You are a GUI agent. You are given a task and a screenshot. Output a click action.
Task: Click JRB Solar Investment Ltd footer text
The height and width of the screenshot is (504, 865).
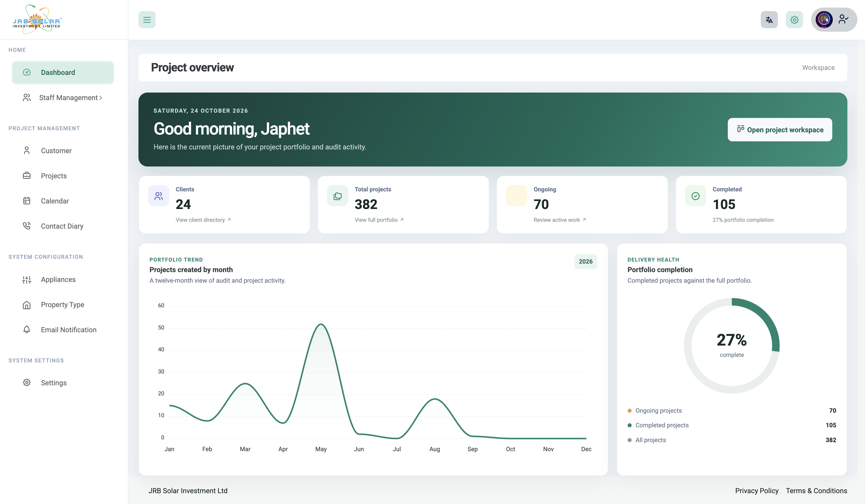188,491
